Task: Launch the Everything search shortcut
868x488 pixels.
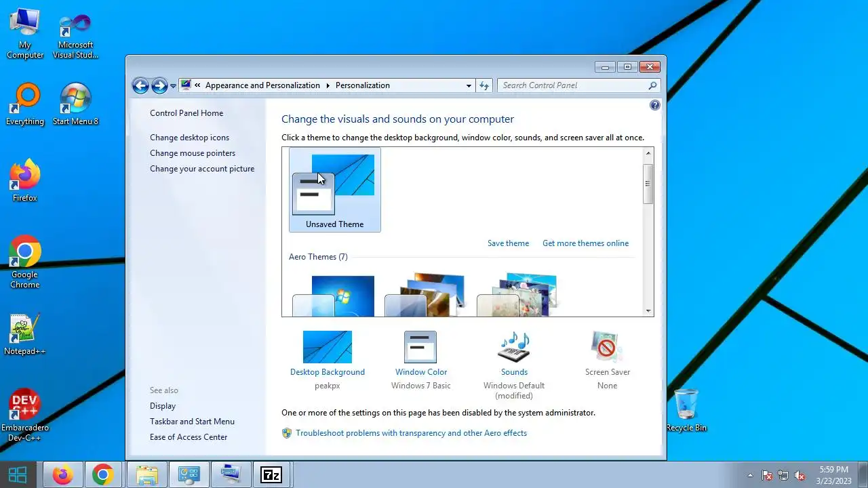Action: click(x=25, y=105)
